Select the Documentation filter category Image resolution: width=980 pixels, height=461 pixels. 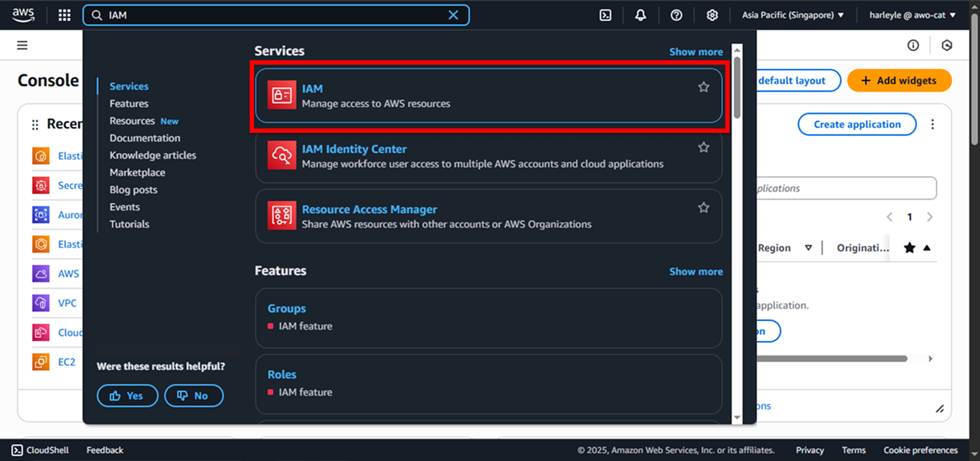click(145, 138)
